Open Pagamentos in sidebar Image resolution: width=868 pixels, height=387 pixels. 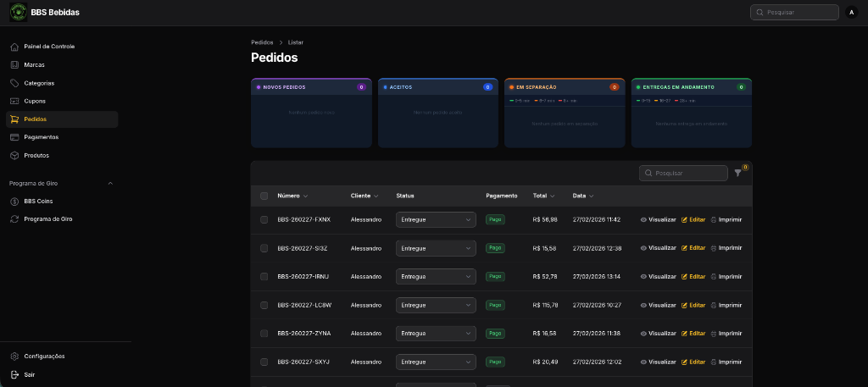point(62,137)
